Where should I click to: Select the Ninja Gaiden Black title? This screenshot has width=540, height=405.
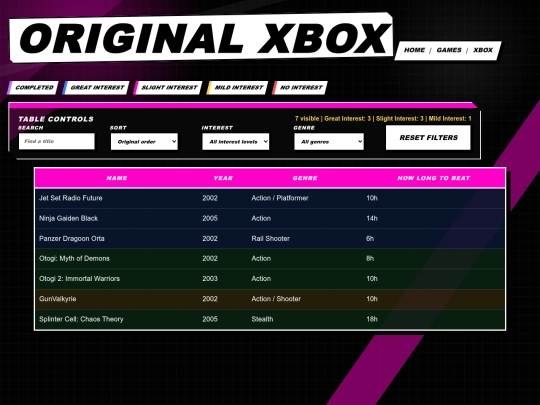click(x=68, y=218)
